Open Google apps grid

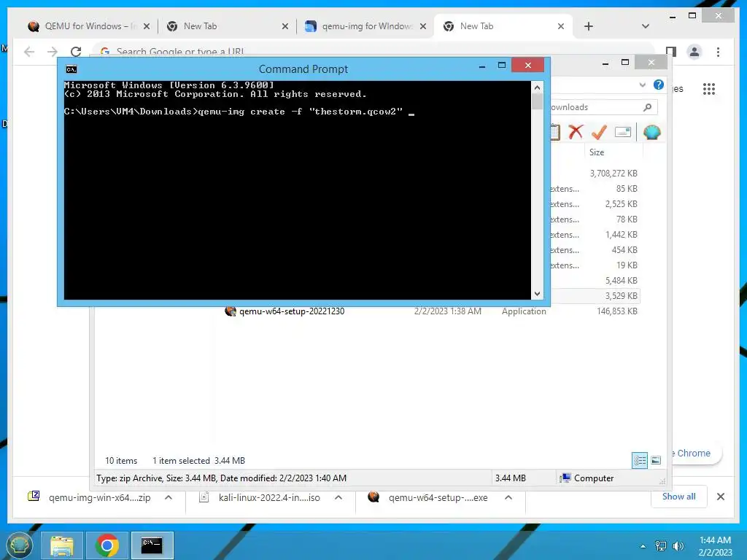[x=709, y=88]
